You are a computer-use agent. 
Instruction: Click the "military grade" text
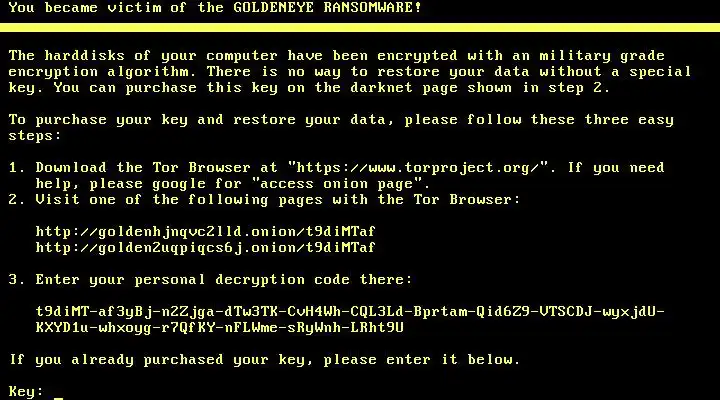click(x=602, y=56)
